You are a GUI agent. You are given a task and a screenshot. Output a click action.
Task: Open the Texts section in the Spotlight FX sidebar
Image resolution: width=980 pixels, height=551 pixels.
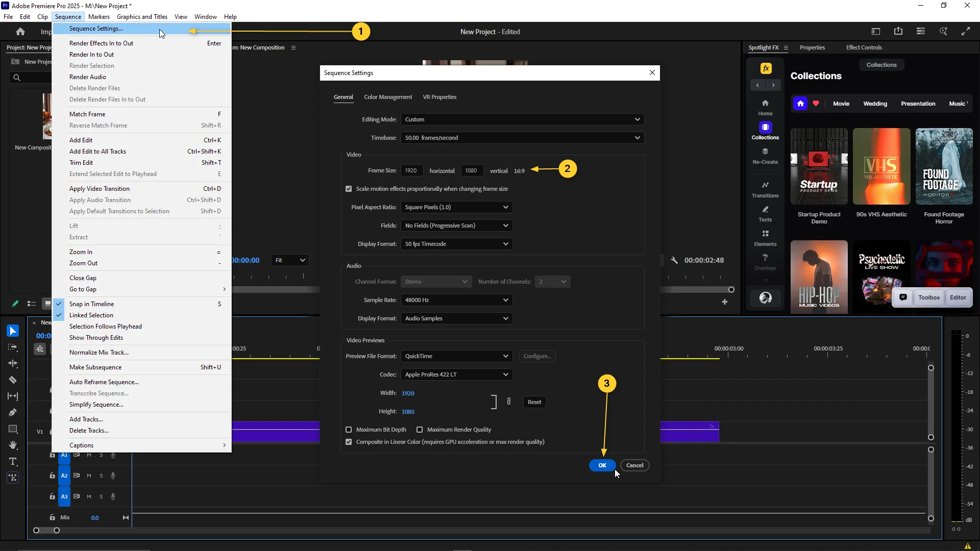765,213
